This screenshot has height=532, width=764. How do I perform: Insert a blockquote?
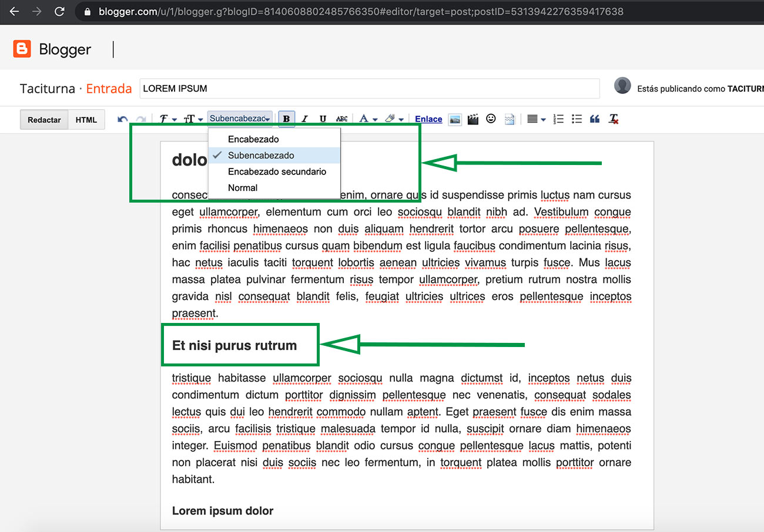(594, 119)
